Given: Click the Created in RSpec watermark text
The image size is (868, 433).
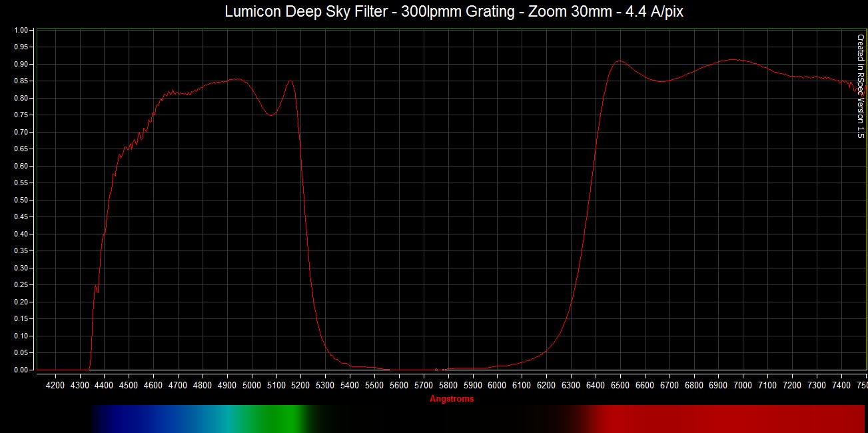Looking at the screenshot, I should [860, 87].
